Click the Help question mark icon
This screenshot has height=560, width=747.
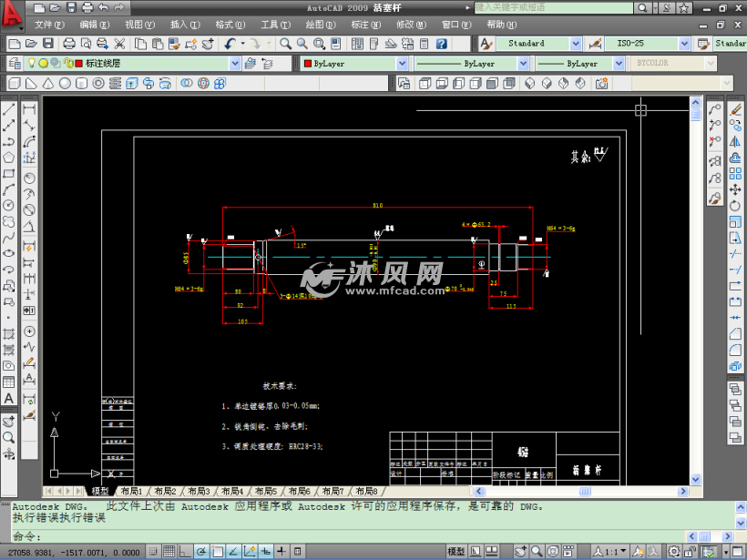(x=441, y=43)
